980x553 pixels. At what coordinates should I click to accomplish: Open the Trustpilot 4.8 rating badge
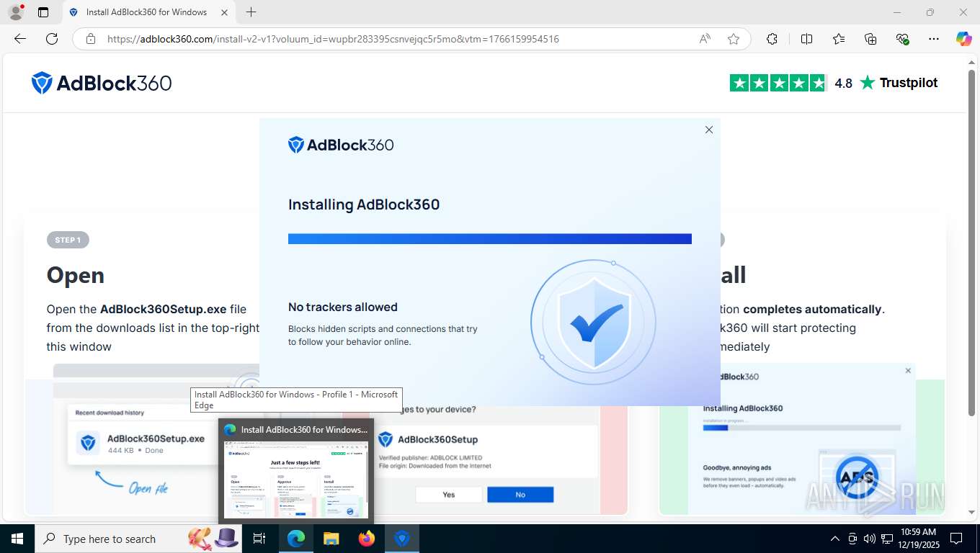coord(834,83)
